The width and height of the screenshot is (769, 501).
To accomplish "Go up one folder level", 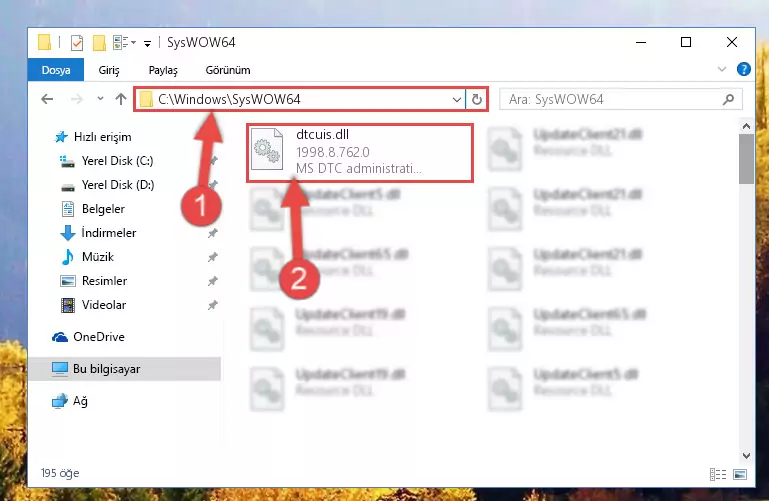I will pos(121,100).
